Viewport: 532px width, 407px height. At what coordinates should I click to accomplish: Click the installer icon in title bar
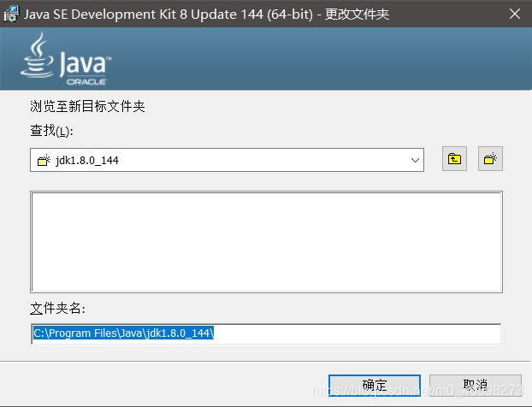tap(11, 14)
